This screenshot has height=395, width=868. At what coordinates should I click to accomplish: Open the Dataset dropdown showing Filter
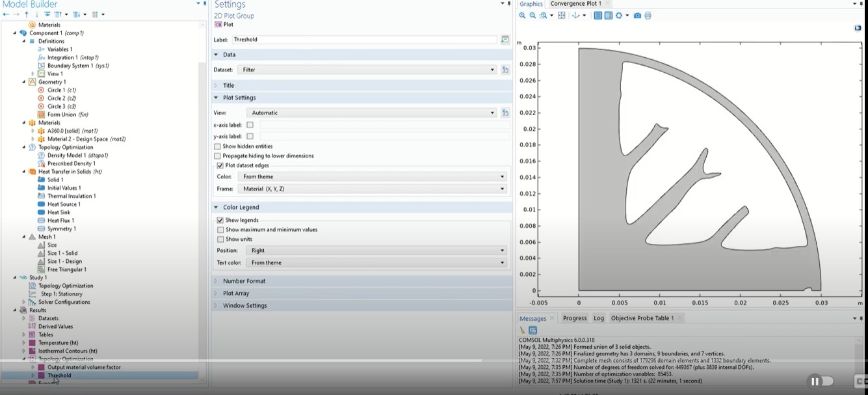click(367, 70)
